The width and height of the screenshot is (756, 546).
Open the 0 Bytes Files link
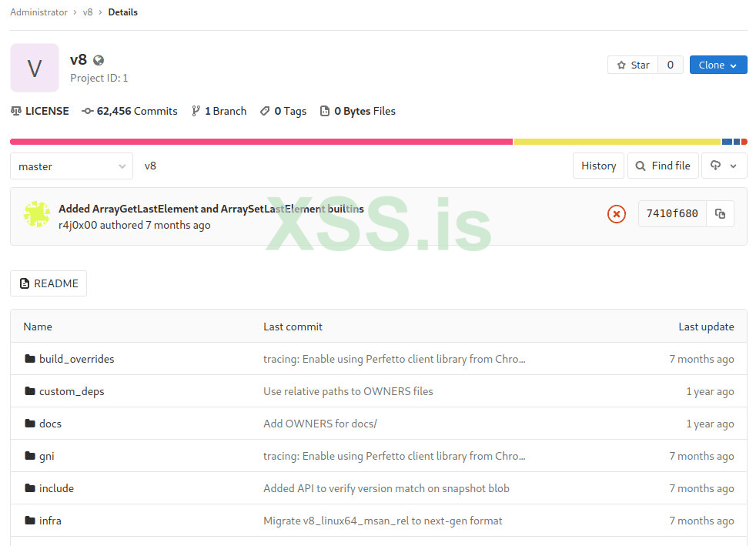point(358,112)
